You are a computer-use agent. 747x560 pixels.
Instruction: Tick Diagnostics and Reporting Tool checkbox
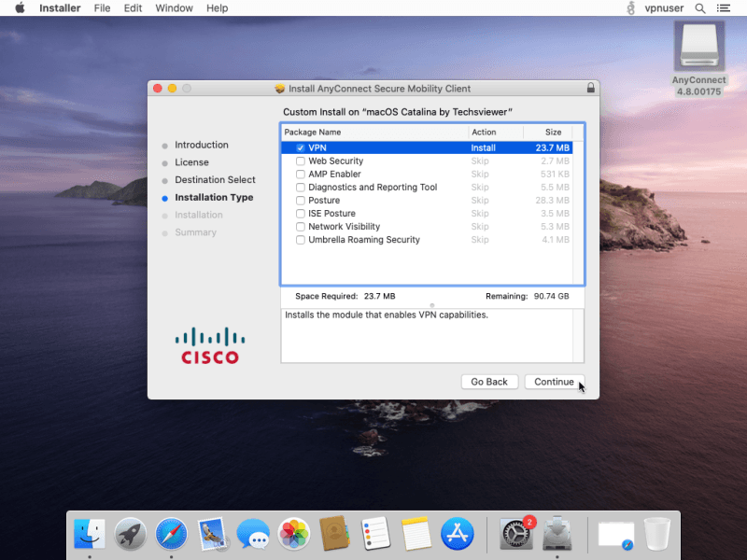pyautogui.click(x=300, y=188)
